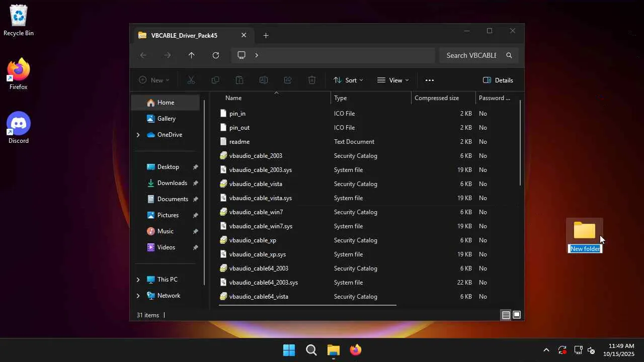This screenshot has height=362, width=644.
Task: Select Network in the navigation pane
Action: (x=169, y=296)
